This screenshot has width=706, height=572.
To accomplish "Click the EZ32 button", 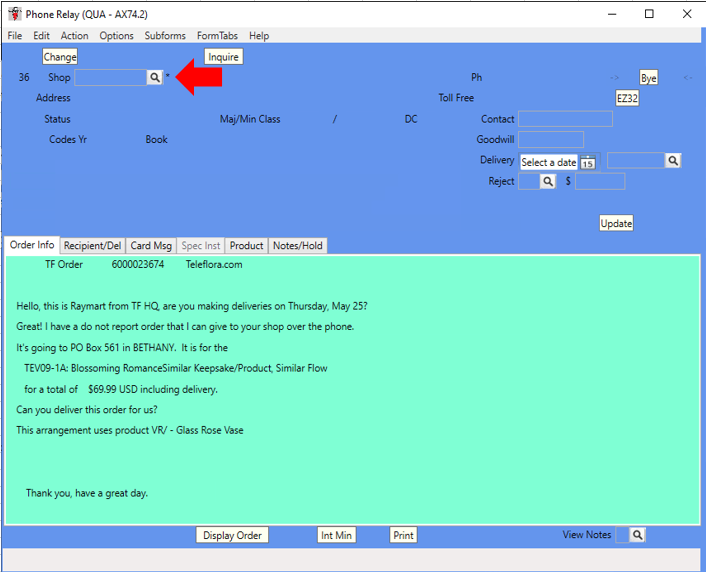I will click(627, 98).
